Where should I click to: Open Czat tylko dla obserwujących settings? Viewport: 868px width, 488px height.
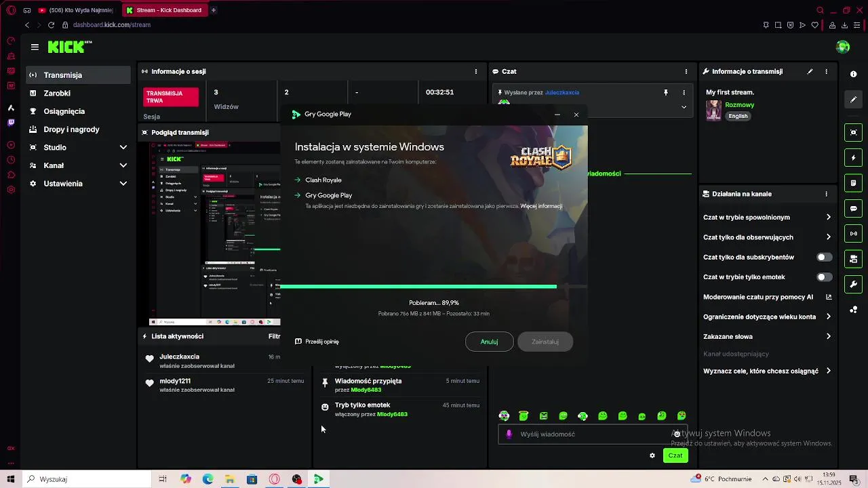pyautogui.click(x=767, y=237)
